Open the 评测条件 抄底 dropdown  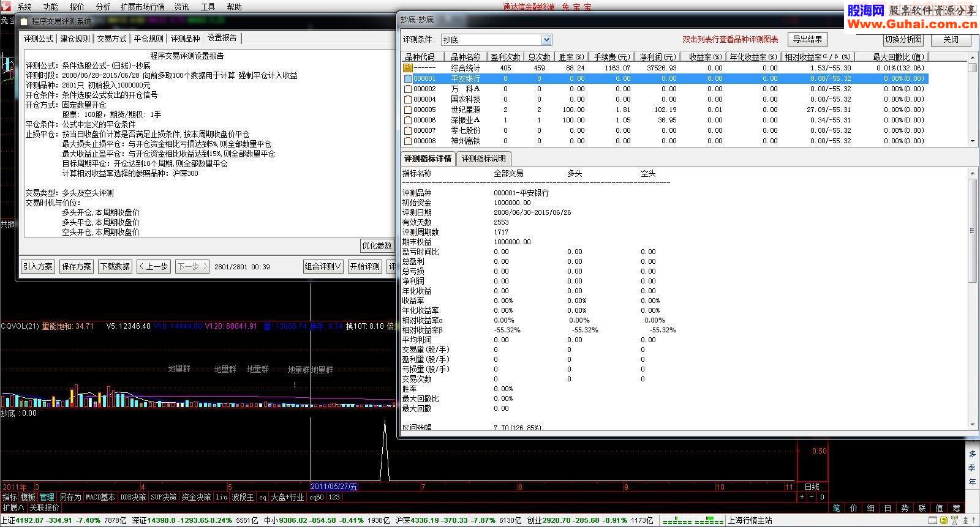[546, 40]
